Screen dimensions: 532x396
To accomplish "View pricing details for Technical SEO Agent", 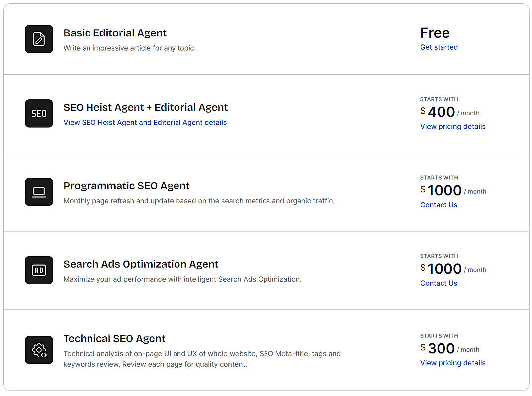I will [x=452, y=363].
